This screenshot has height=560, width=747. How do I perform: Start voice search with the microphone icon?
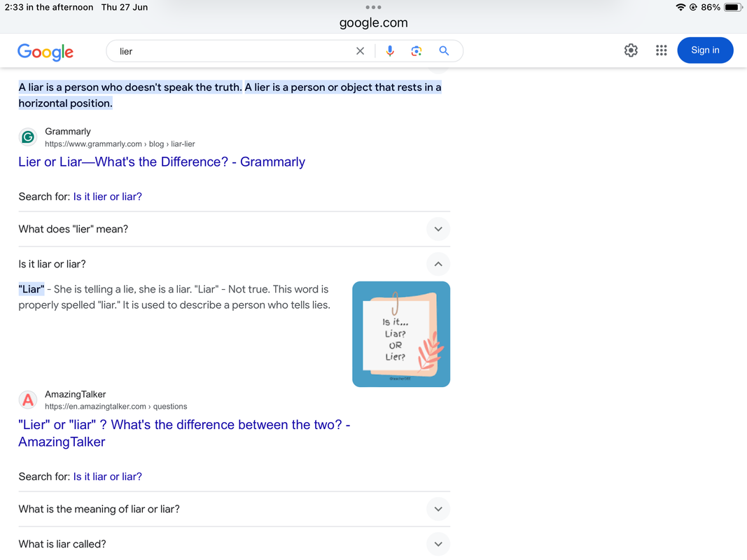390,51
